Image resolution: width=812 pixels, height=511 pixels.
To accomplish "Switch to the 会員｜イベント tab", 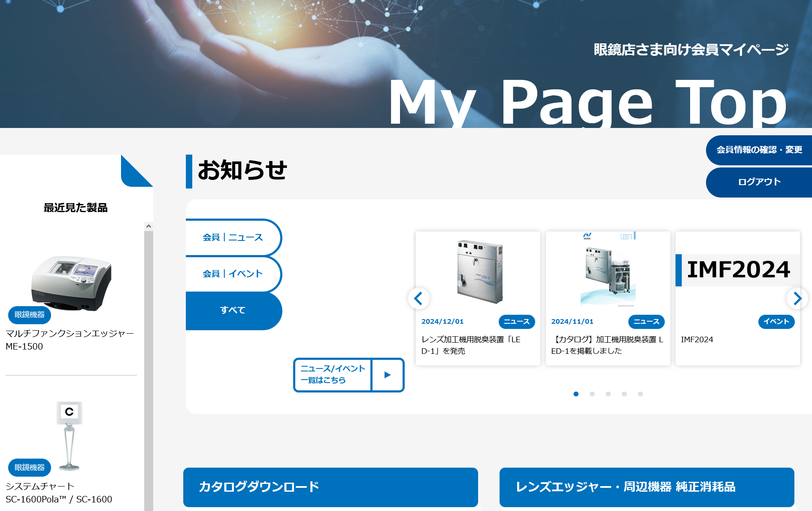I will [233, 274].
